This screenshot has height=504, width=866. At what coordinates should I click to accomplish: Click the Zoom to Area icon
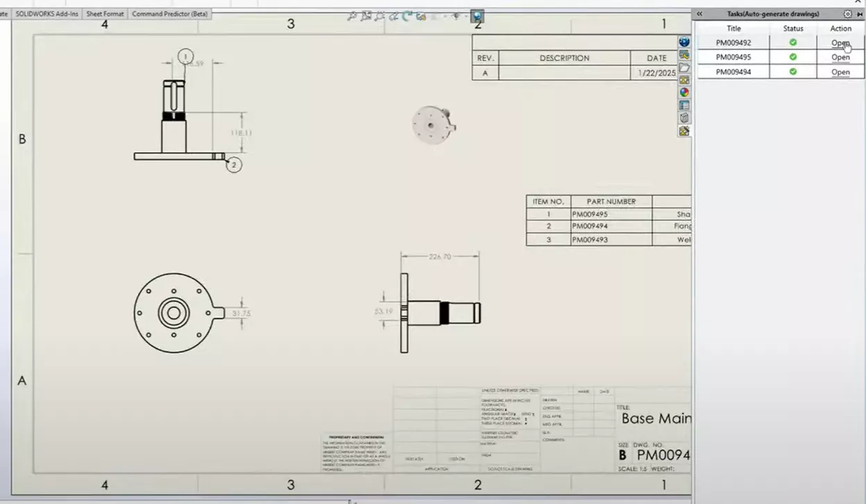pos(366,16)
